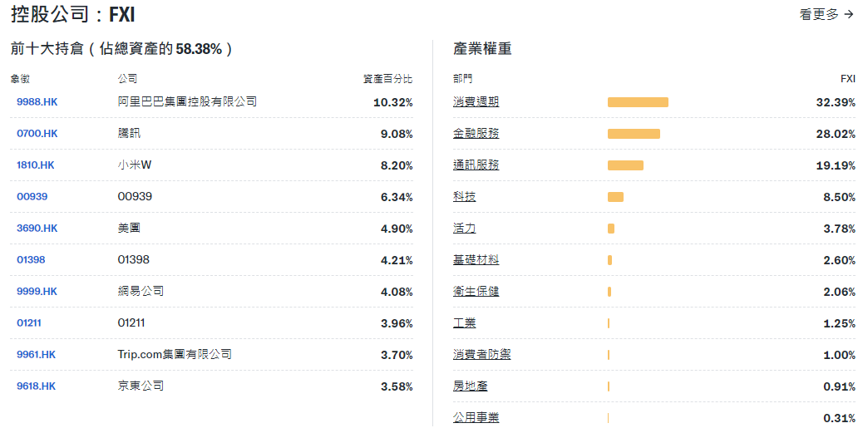Open the 9961.HK ticker link
The width and height of the screenshot is (868, 433).
click(x=37, y=355)
